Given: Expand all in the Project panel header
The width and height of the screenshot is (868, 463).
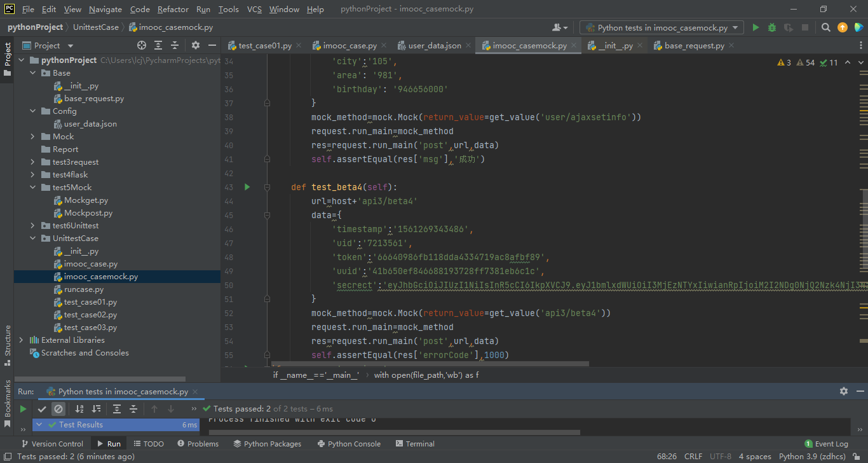Looking at the screenshot, I should click(x=158, y=45).
